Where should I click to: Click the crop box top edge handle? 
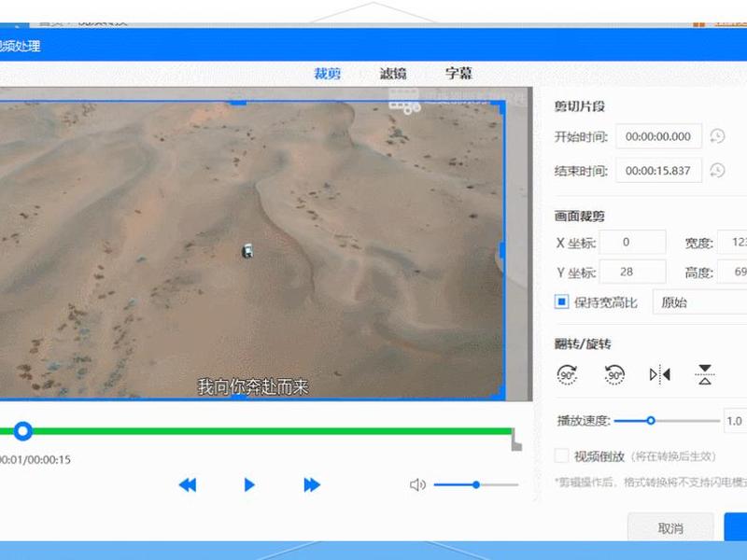[238, 102]
